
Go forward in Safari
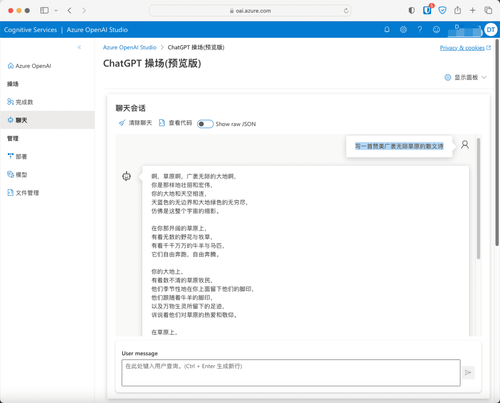click(84, 11)
